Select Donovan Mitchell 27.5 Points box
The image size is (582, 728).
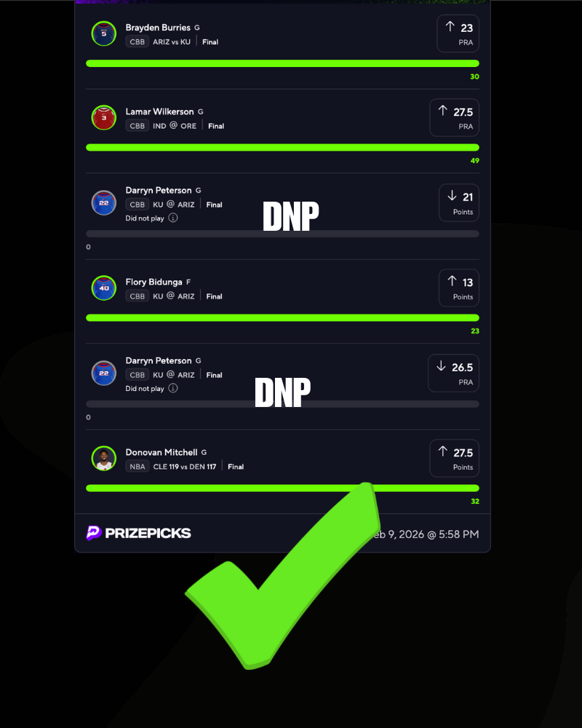pyautogui.click(x=455, y=458)
